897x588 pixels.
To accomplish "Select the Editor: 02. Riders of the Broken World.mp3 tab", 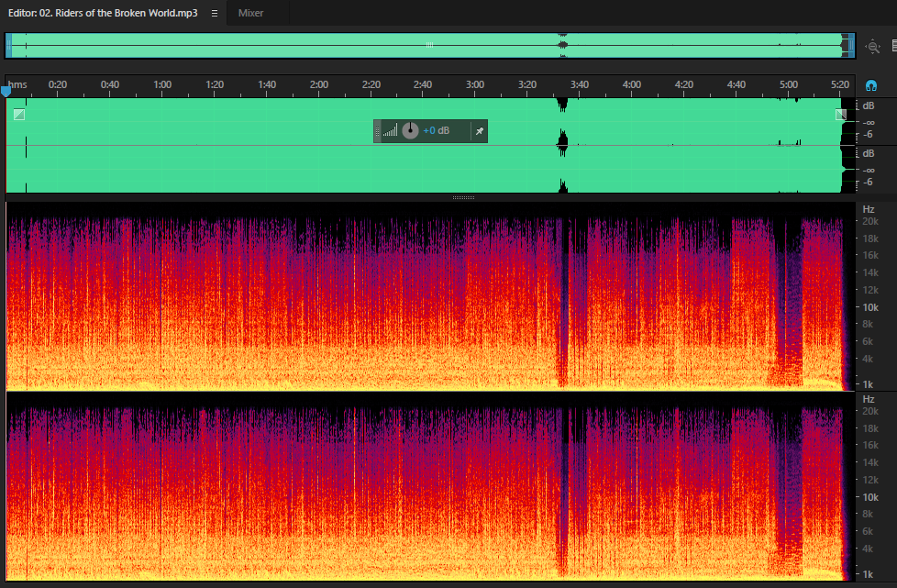I will click(x=103, y=13).
